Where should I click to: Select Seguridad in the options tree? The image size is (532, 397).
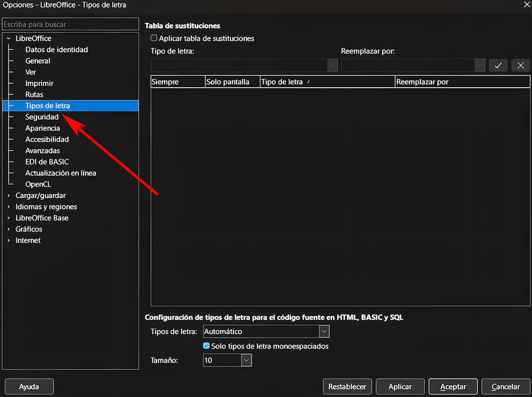(42, 117)
